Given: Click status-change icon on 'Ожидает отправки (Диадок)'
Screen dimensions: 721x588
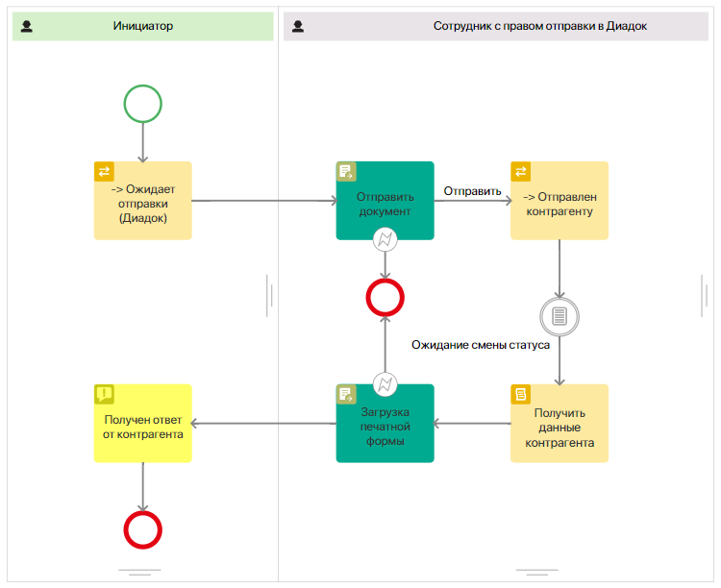Looking at the screenshot, I should click(104, 171).
